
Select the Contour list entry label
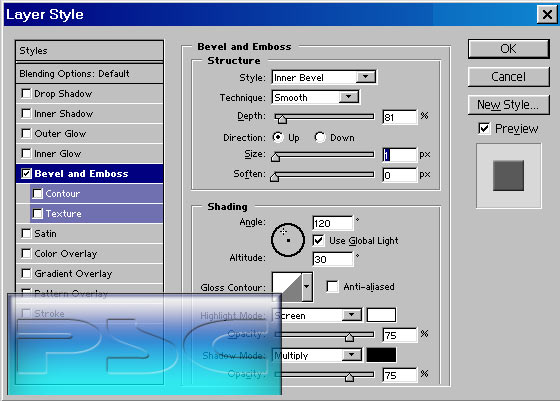[62, 194]
